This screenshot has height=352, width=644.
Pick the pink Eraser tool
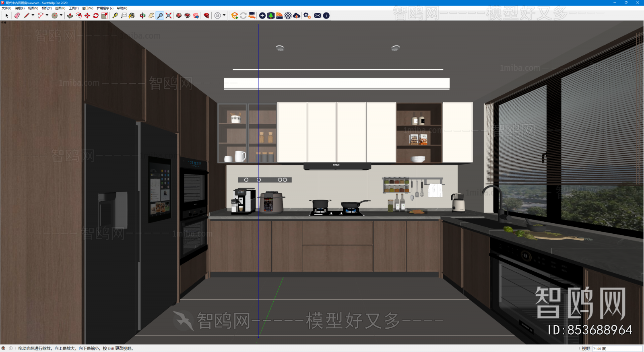click(x=17, y=16)
